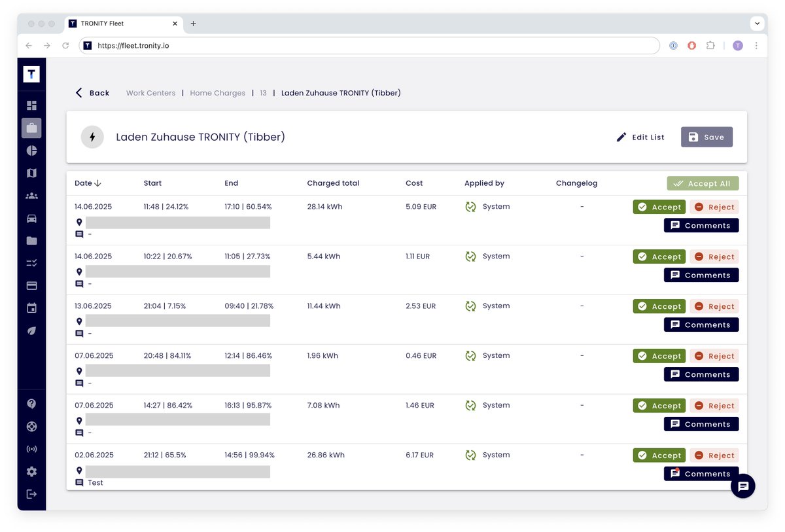785x532 pixels.
Task: Accept the 11.44 kWh charge
Action: click(x=659, y=306)
